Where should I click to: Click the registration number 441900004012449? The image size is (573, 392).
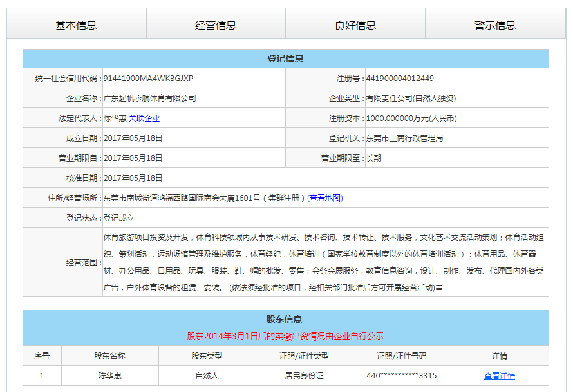click(400, 79)
